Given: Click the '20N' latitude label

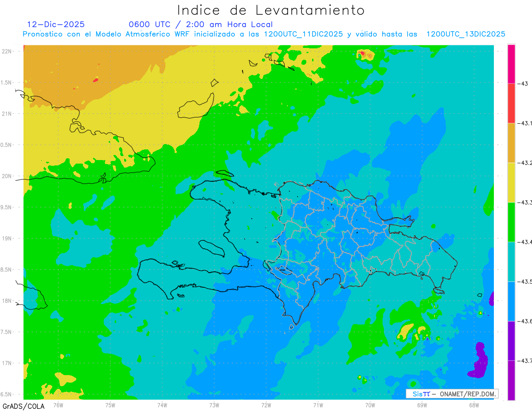Looking at the screenshot, I should [8, 176].
